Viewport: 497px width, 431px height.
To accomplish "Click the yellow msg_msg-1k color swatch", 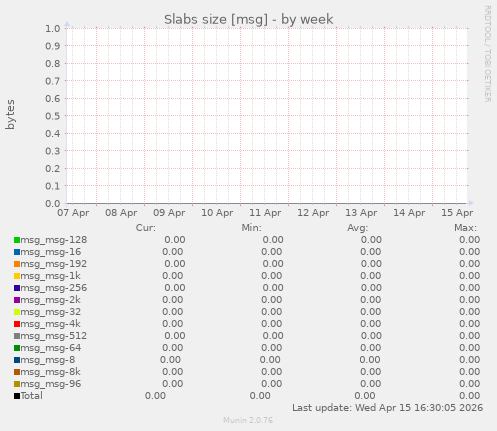I will coord(17,276).
